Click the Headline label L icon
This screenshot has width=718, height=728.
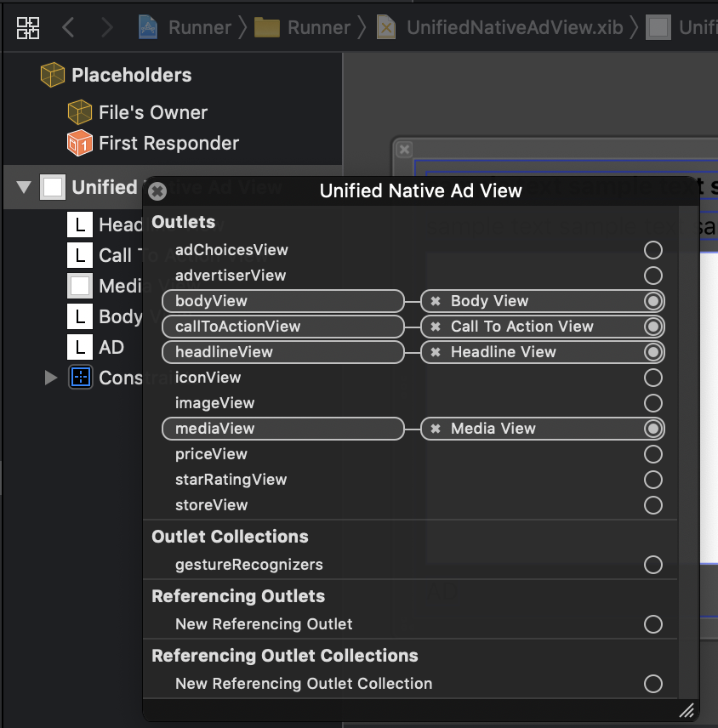tap(80, 225)
